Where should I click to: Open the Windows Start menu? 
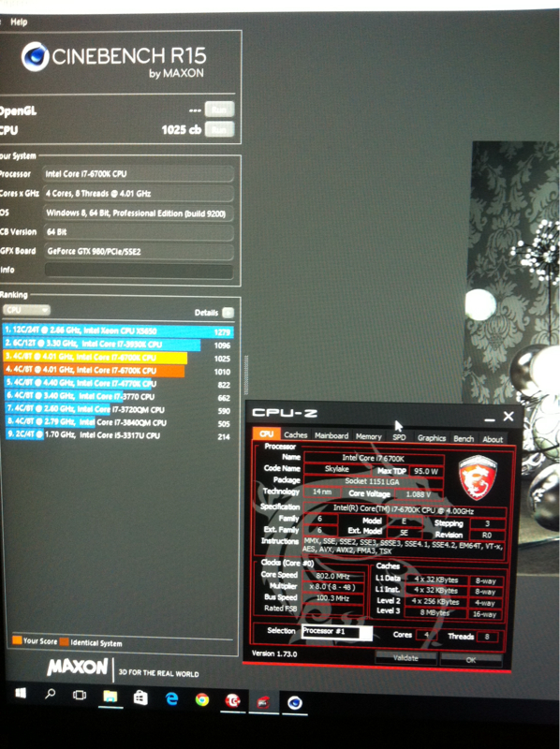pos(21,693)
